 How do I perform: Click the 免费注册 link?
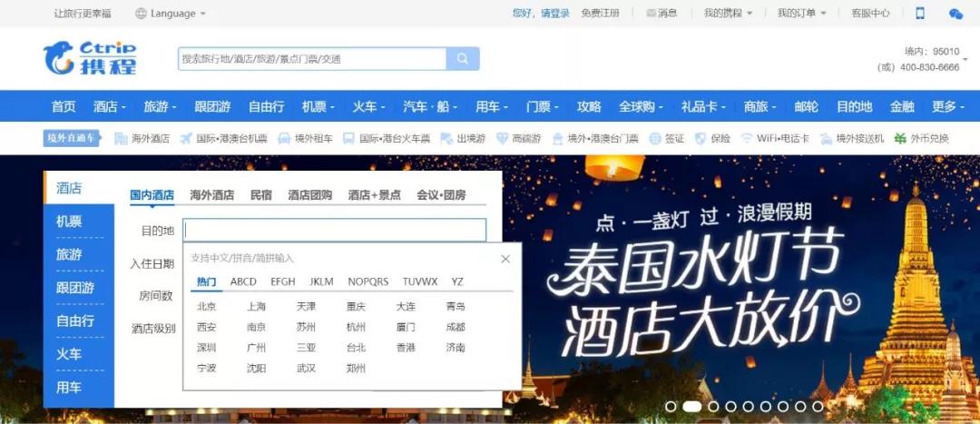(x=600, y=13)
